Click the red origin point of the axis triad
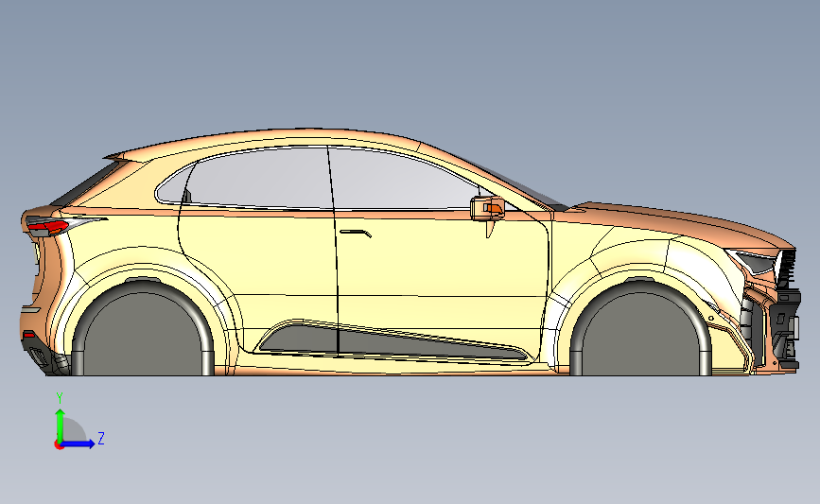 click(x=59, y=445)
